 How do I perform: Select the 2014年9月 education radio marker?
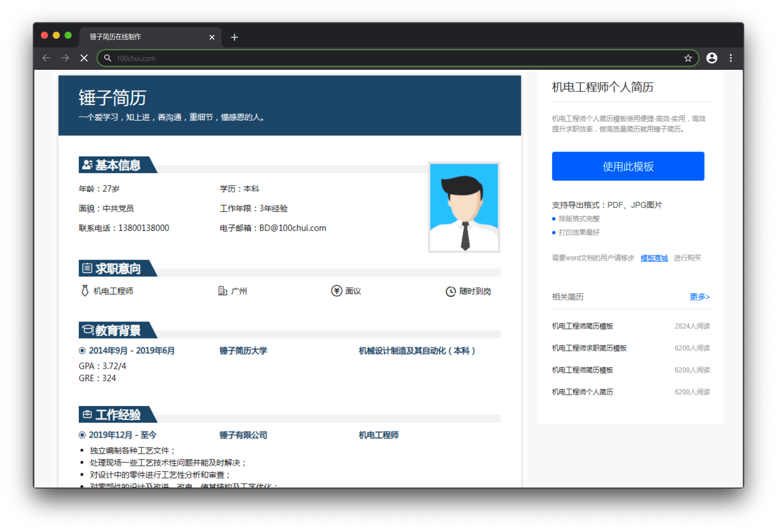(x=82, y=351)
